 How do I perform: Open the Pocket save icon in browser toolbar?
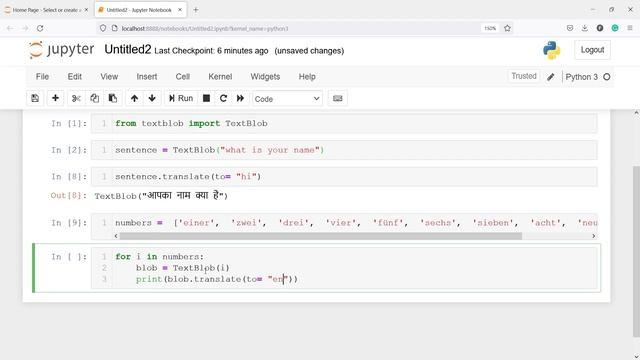[570, 28]
